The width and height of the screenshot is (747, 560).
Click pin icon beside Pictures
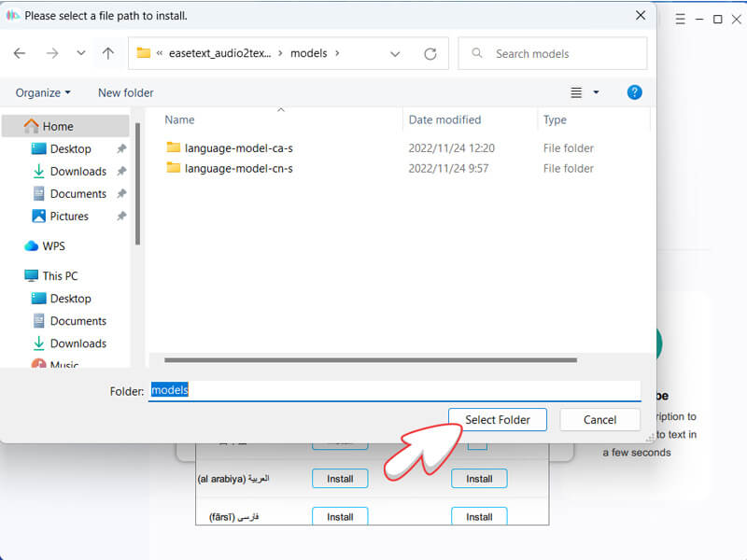coord(121,216)
